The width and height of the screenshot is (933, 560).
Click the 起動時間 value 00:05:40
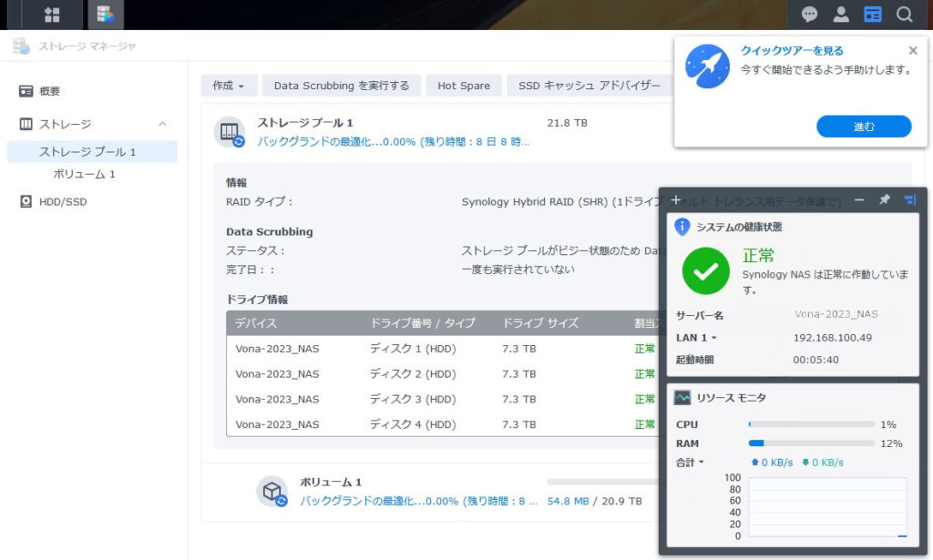815,360
